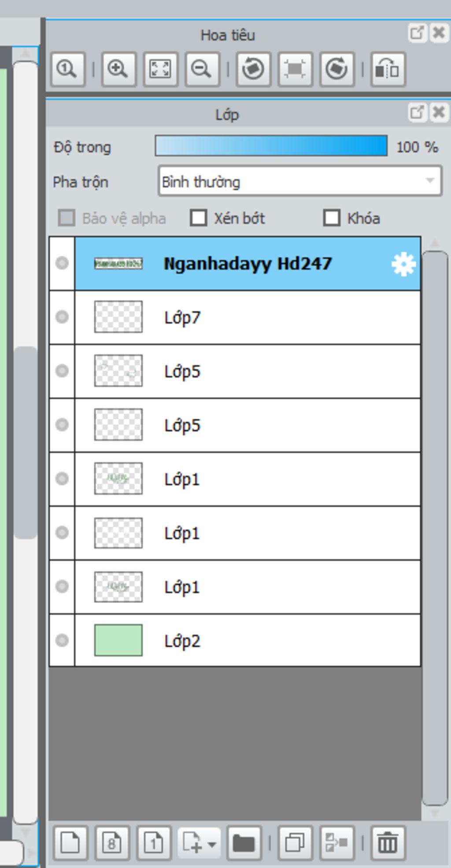This screenshot has height=868, width=451.
Task: Create a new layer folder
Action: pyautogui.click(x=244, y=843)
